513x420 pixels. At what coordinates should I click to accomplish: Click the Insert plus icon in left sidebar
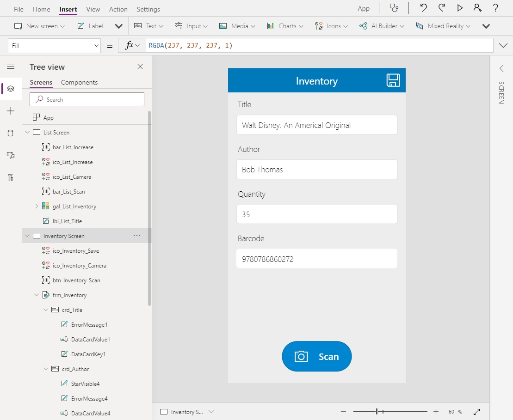tap(11, 111)
